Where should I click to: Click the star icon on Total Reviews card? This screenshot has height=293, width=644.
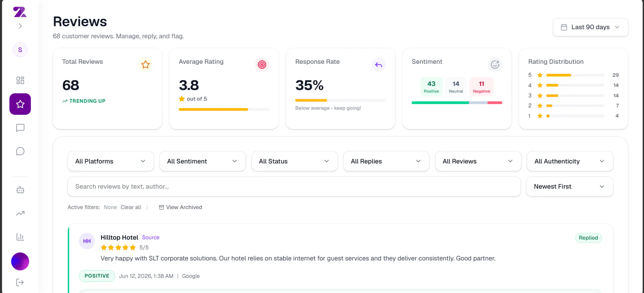pos(145,64)
